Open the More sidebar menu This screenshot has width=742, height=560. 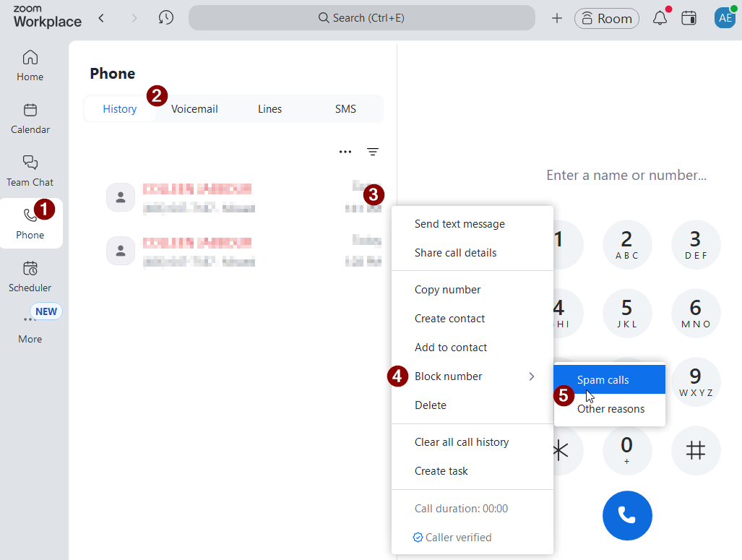30,327
